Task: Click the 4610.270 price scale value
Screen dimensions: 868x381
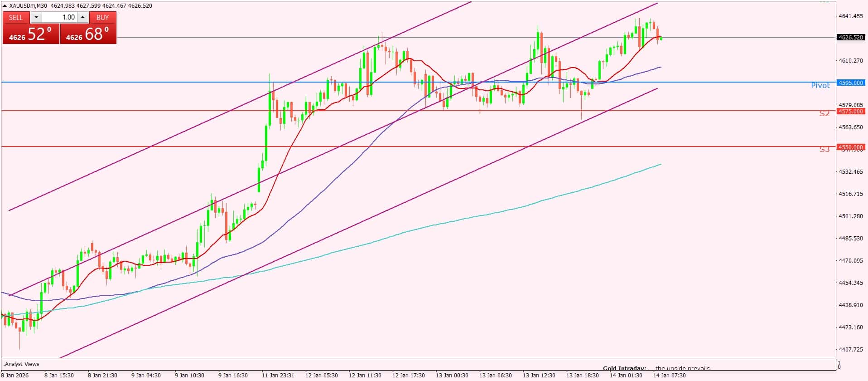Action: pyautogui.click(x=851, y=60)
